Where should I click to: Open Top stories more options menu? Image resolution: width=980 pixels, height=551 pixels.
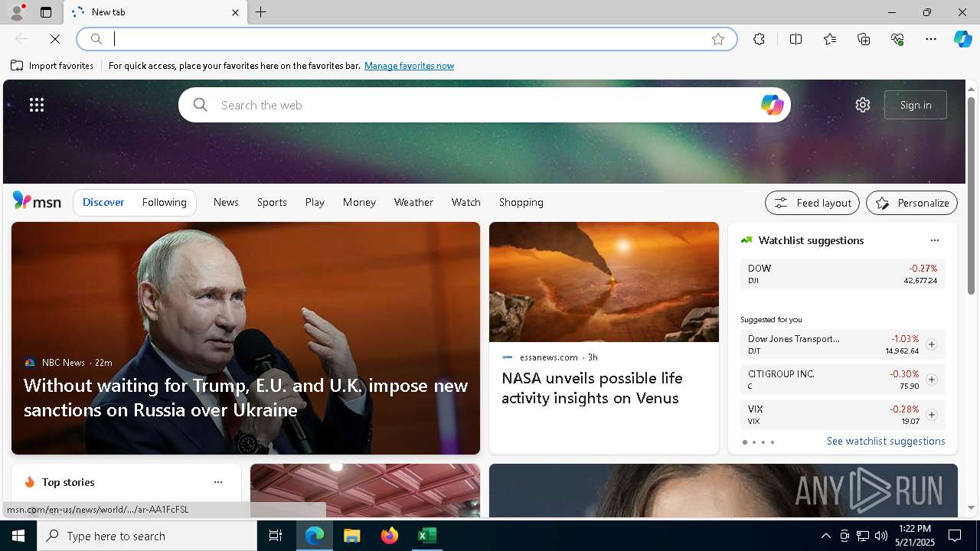click(x=218, y=482)
